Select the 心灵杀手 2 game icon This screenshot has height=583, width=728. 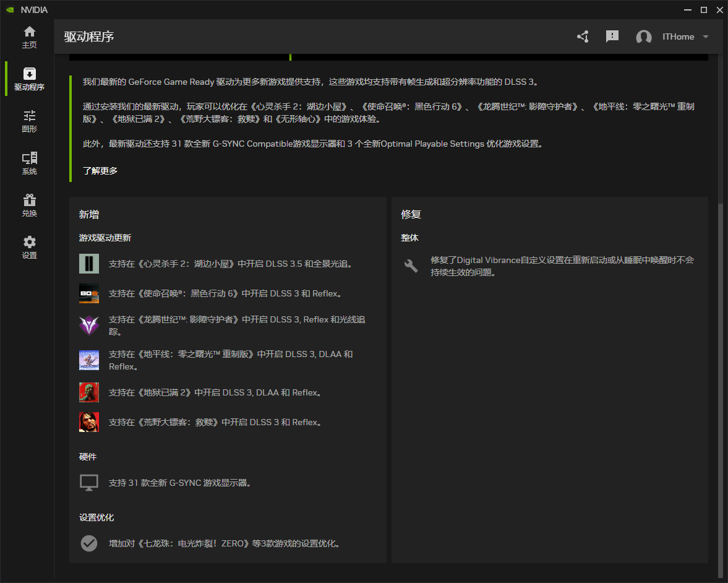(x=89, y=263)
